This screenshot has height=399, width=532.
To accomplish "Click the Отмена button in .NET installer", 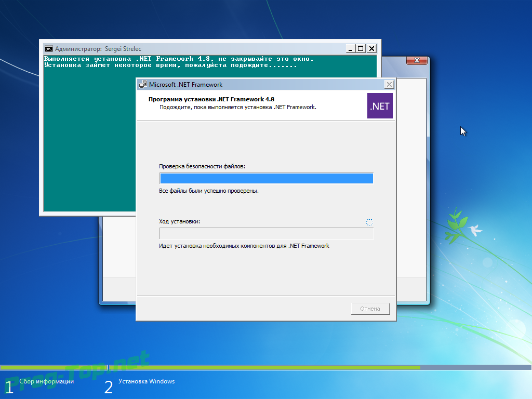I will point(370,309).
